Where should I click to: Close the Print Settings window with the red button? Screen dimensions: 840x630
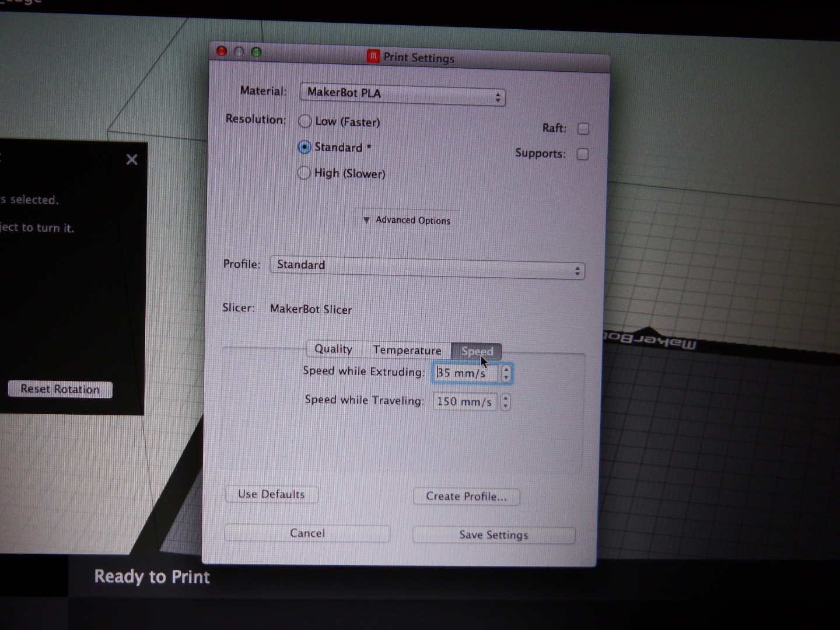tap(222, 51)
